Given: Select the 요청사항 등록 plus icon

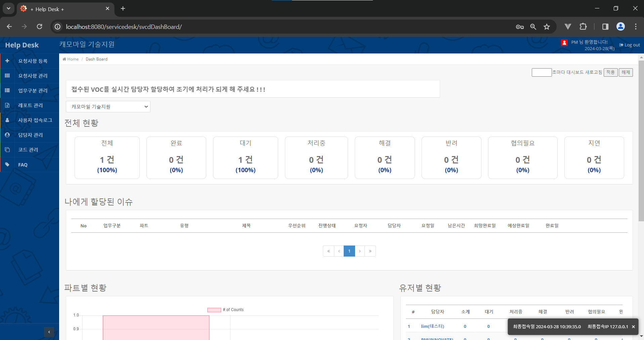Looking at the screenshot, I should tap(7, 61).
